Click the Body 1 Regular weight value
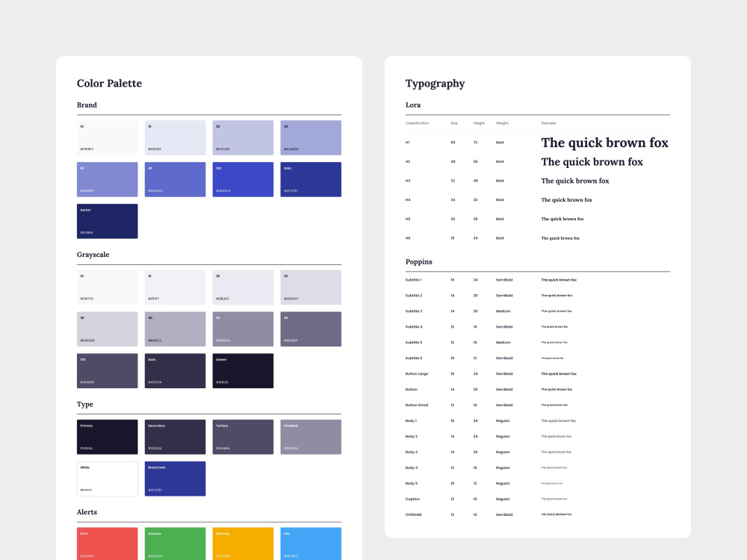This screenshot has width=747, height=560. [503, 421]
